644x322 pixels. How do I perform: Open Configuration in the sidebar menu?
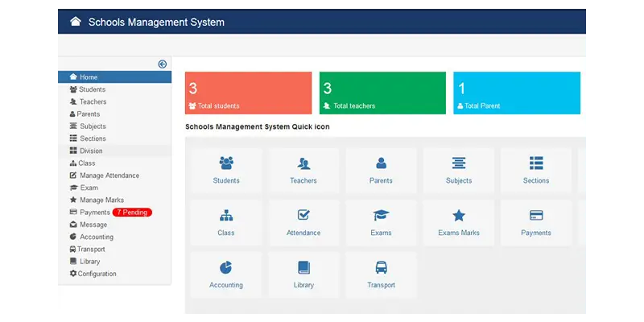pyautogui.click(x=97, y=274)
